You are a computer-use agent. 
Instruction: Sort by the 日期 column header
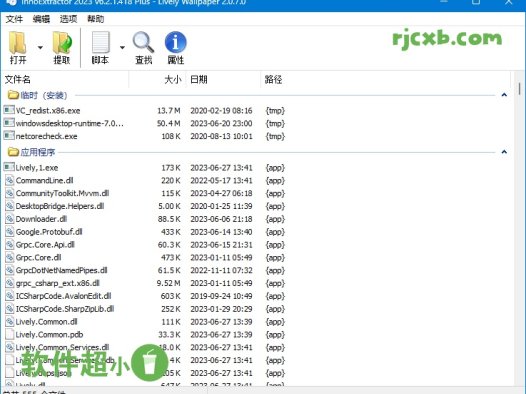click(x=223, y=79)
